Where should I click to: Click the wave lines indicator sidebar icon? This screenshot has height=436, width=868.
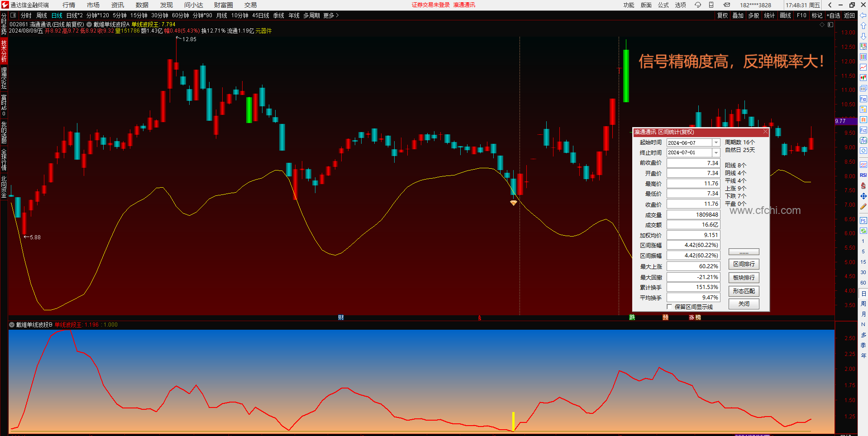point(863,165)
